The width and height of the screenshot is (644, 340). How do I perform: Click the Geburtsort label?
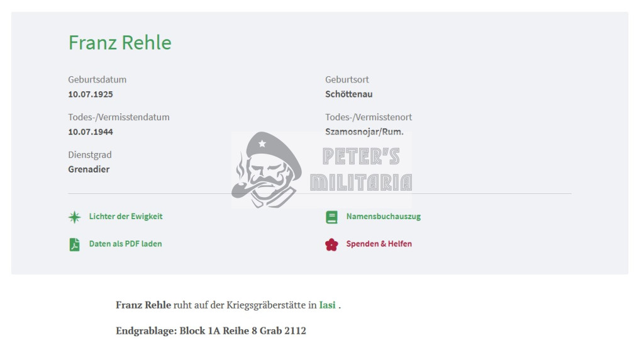(x=347, y=79)
